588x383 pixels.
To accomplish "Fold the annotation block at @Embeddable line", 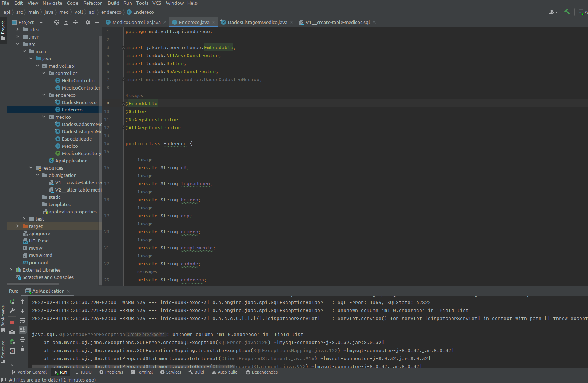I will pyautogui.click(x=123, y=104).
